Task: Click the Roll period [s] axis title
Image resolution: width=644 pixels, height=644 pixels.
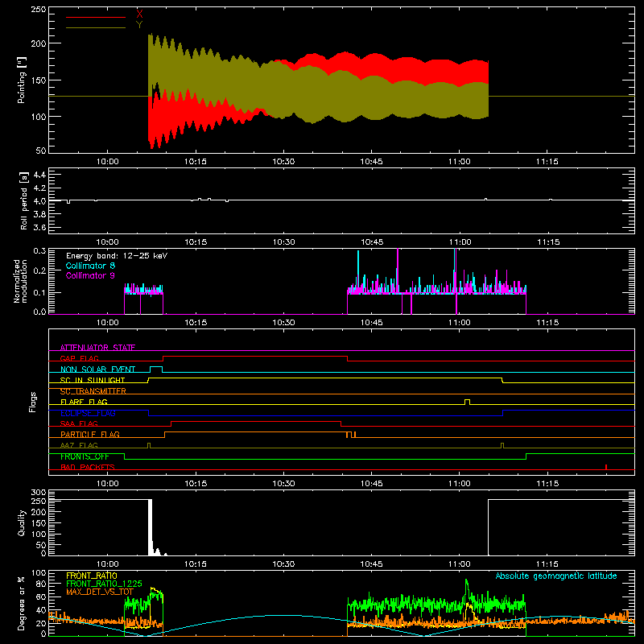Action: (23, 200)
